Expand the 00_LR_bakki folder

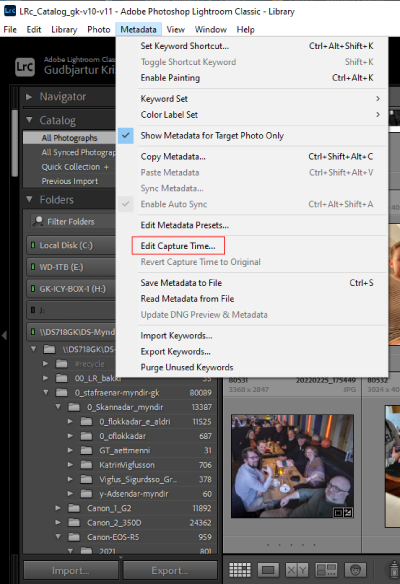[45, 378]
